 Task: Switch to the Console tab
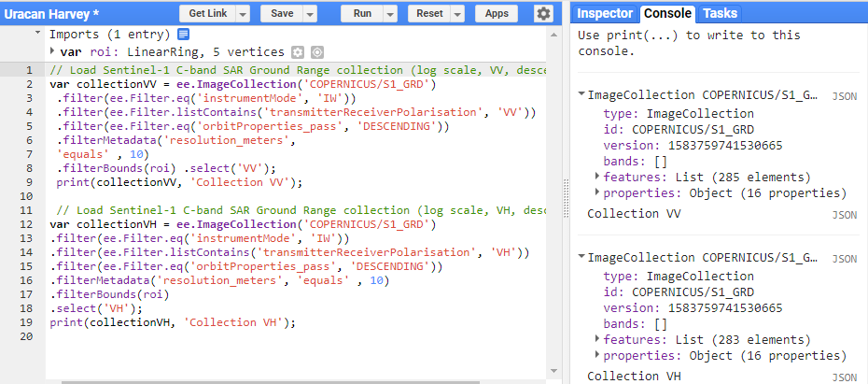point(667,13)
